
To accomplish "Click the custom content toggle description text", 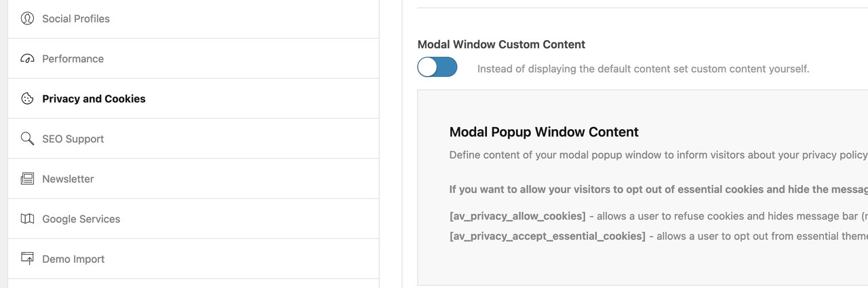I will click(643, 69).
